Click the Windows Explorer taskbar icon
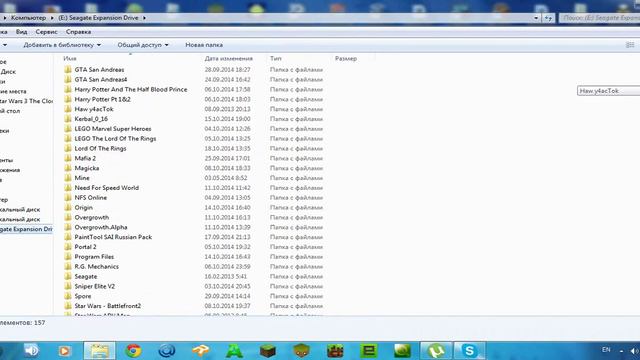This screenshot has width=640, height=360. [100, 351]
